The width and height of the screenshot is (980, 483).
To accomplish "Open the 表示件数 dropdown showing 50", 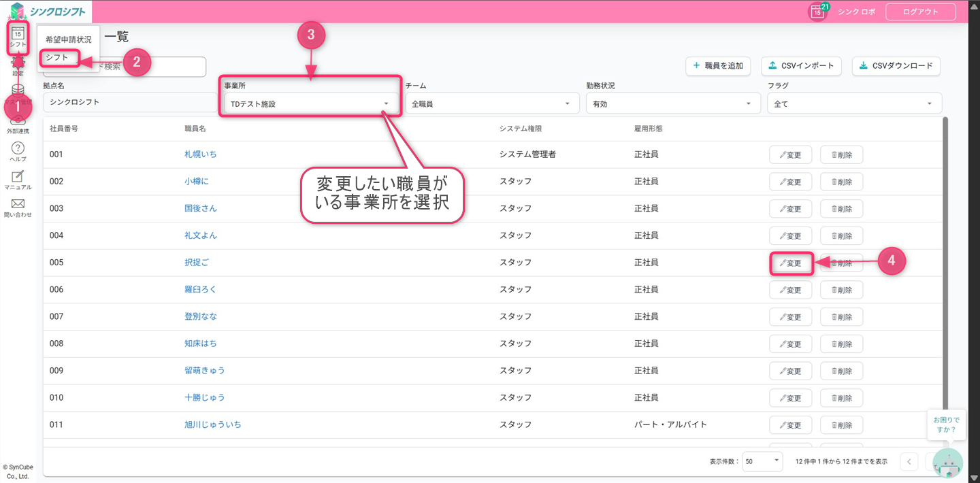I will pyautogui.click(x=762, y=461).
